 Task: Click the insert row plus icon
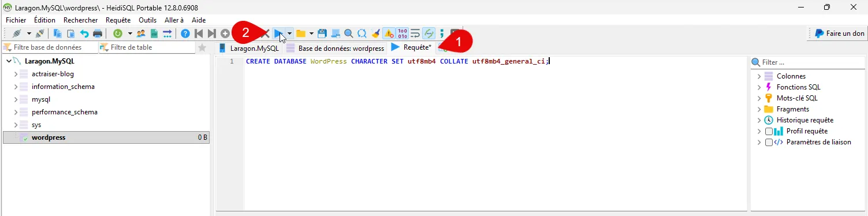click(x=225, y=33)
